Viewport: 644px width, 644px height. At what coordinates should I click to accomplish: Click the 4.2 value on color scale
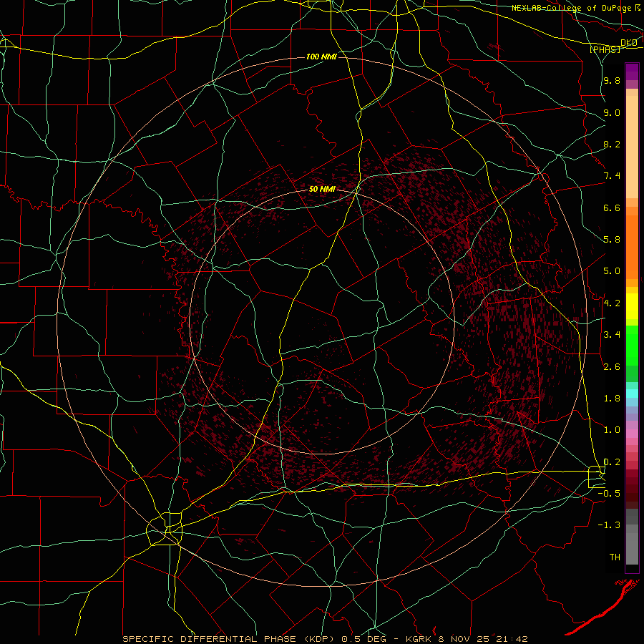(x=612, y=303)
